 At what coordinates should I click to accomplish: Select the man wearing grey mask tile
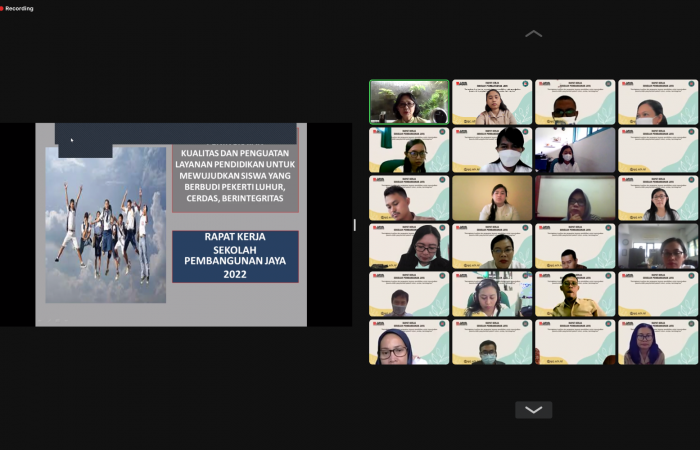409,294
